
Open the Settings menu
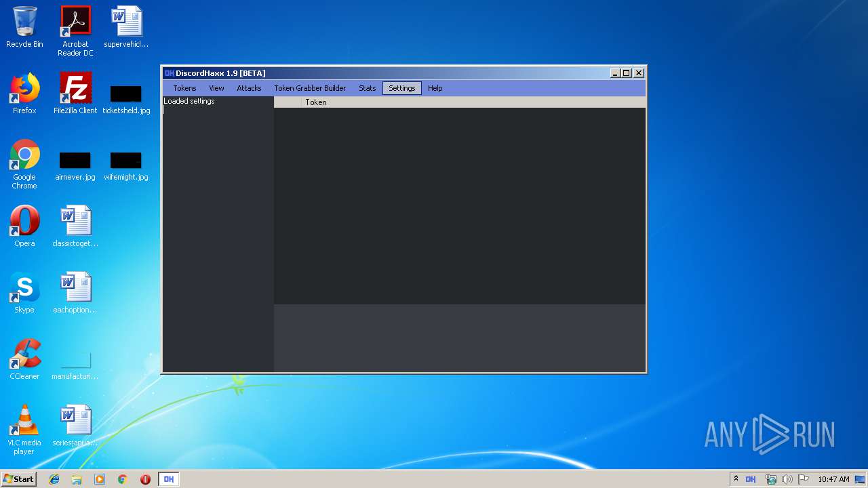point(402,88)
